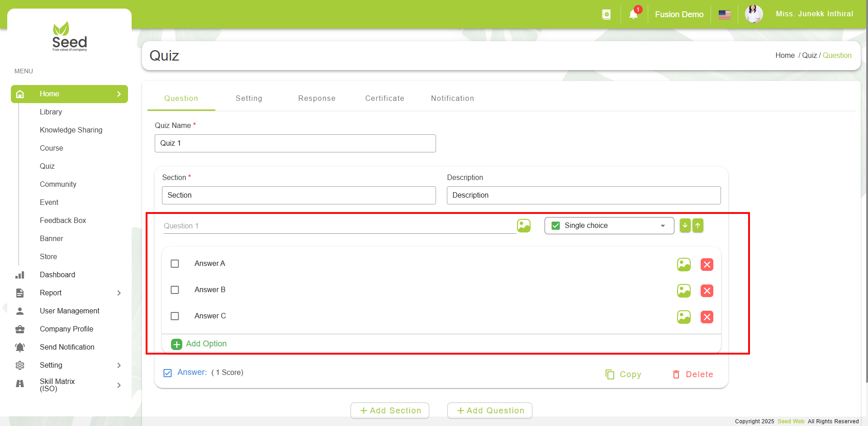The image size is (868, 426).
Task: Check the Answer A checkbox
Action: 175,263
